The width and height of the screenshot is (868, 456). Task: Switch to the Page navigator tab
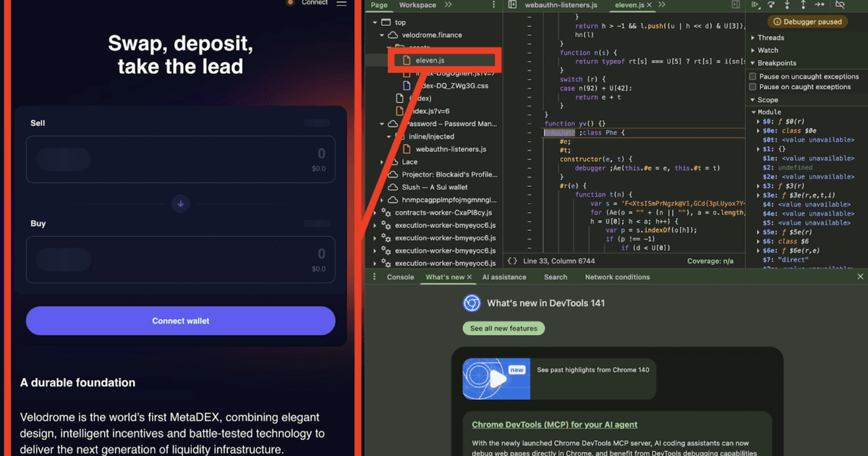[379, 5]
